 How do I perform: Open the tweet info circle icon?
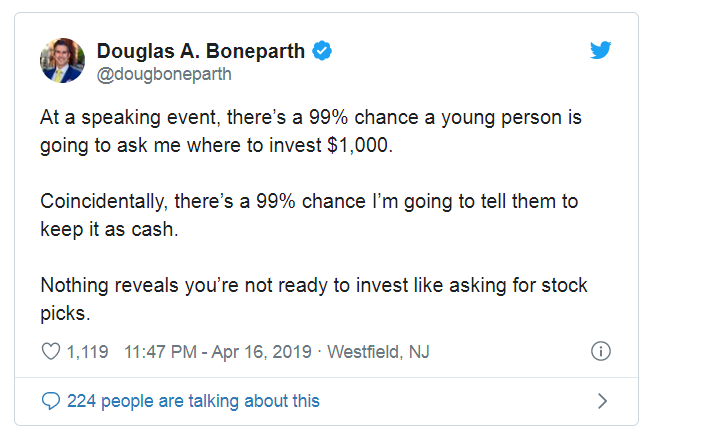click(x=601, y=351)
